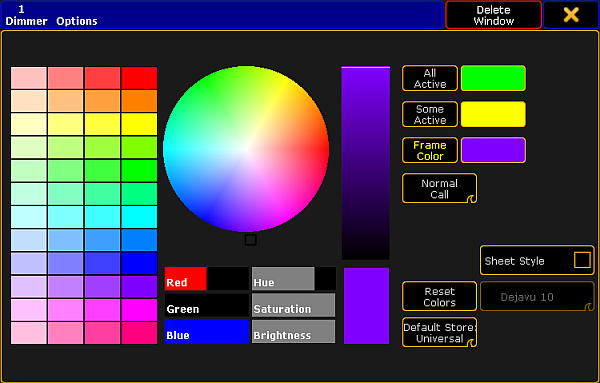Enable the Sheet Style checkbox
Screen dimensions: 600x383
coord(582,260)
